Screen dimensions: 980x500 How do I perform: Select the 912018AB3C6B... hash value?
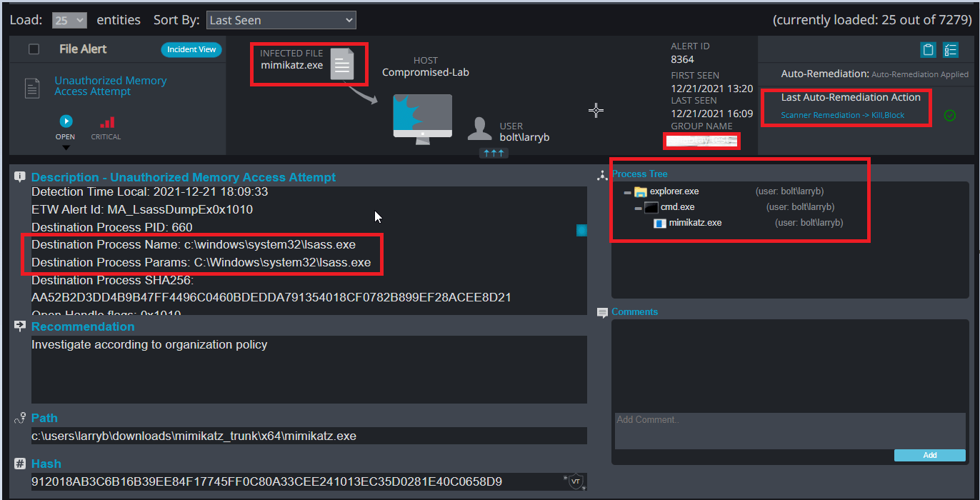tap(266, 482)
